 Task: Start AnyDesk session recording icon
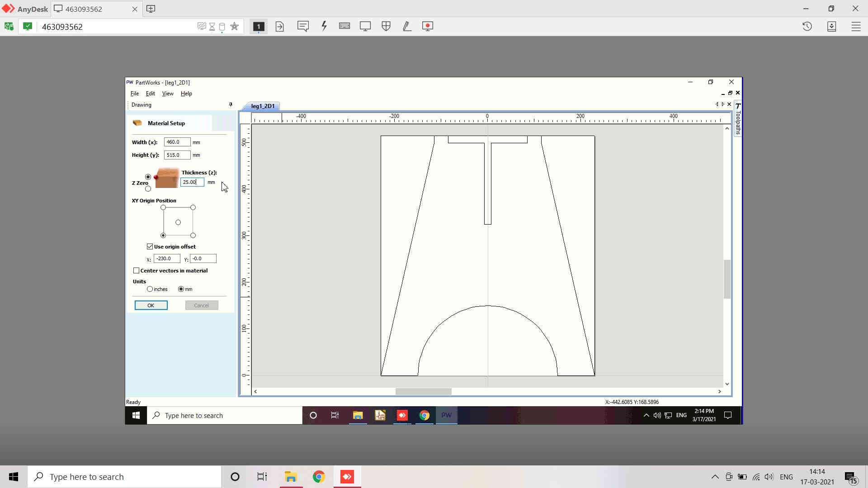click(428, 26)
